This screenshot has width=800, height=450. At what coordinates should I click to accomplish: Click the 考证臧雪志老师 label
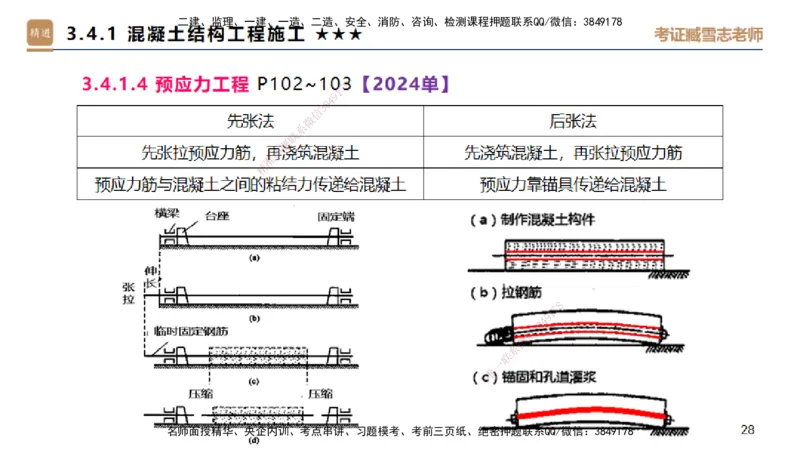(x=708, y=35)
